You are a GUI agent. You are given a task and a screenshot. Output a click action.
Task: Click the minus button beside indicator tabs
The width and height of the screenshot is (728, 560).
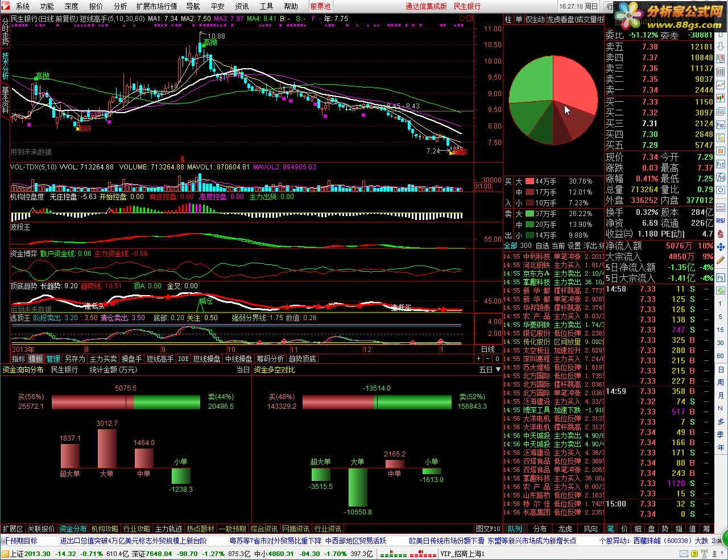pyautogui.click(x=488, y=359)
